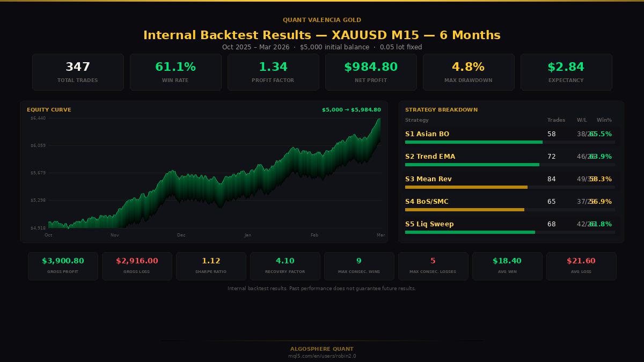Click the 65 trades count for S4
Screen dimensions: 644x362
552,202
